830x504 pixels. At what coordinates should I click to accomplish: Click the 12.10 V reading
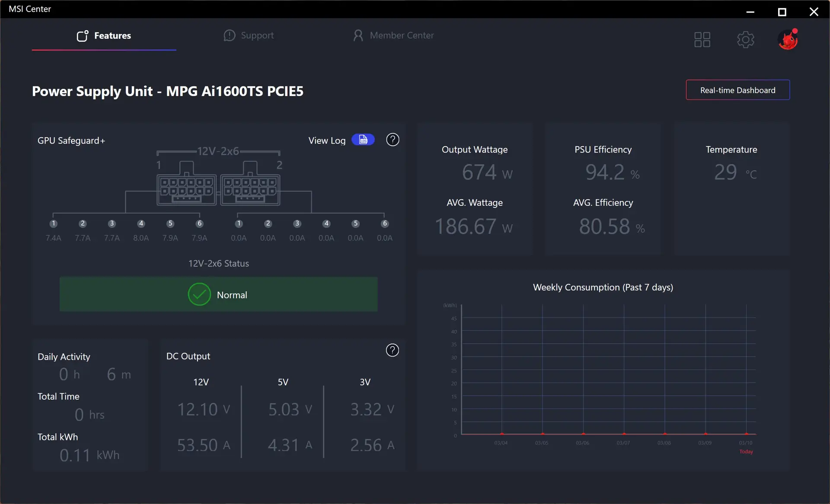(204, 409)
